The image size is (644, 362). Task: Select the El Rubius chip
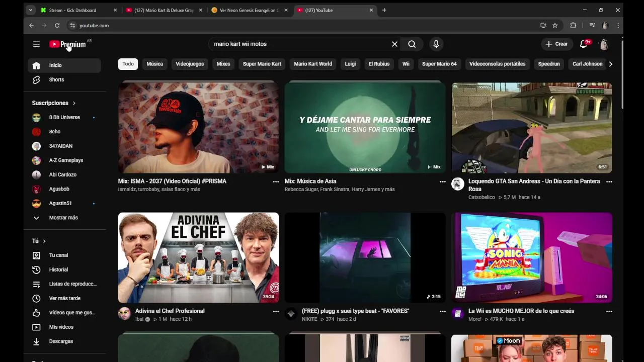[379, 64]
